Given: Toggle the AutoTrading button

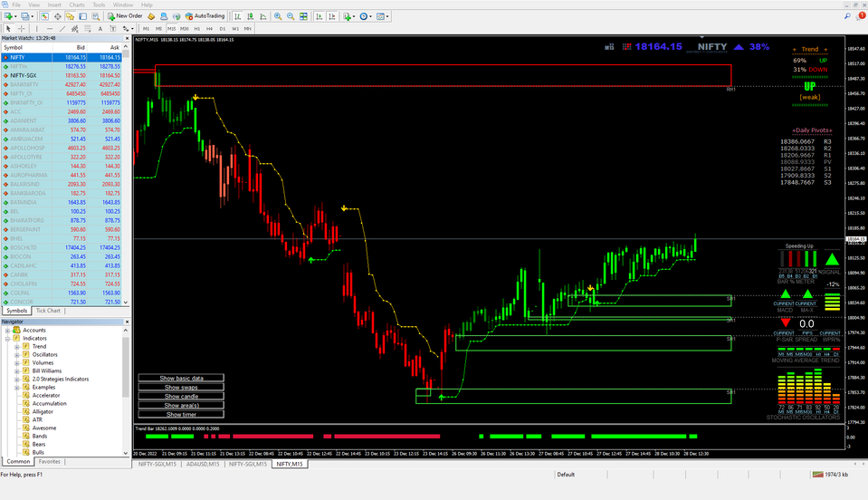Looking at the screenshot, I should tap(205, 16).
